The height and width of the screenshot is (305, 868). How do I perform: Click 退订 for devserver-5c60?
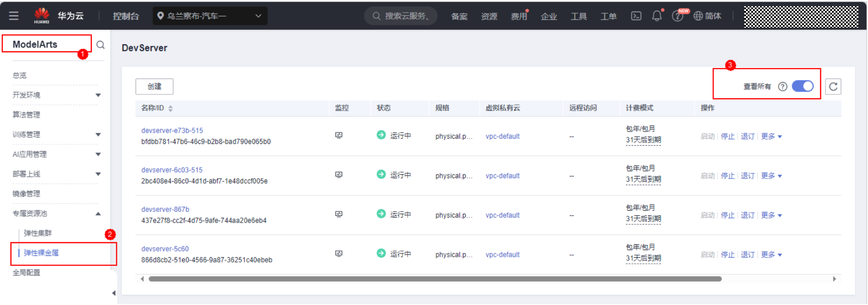pos(748,255)
